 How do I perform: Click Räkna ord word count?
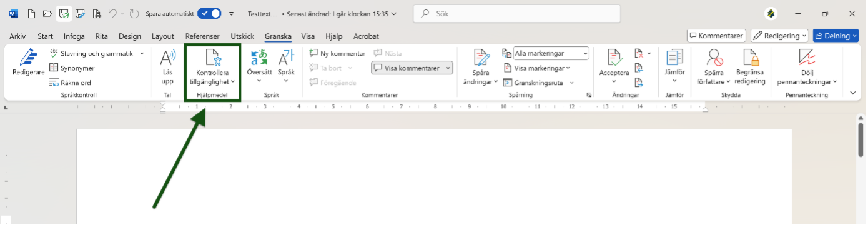click(x=70, y=83)
